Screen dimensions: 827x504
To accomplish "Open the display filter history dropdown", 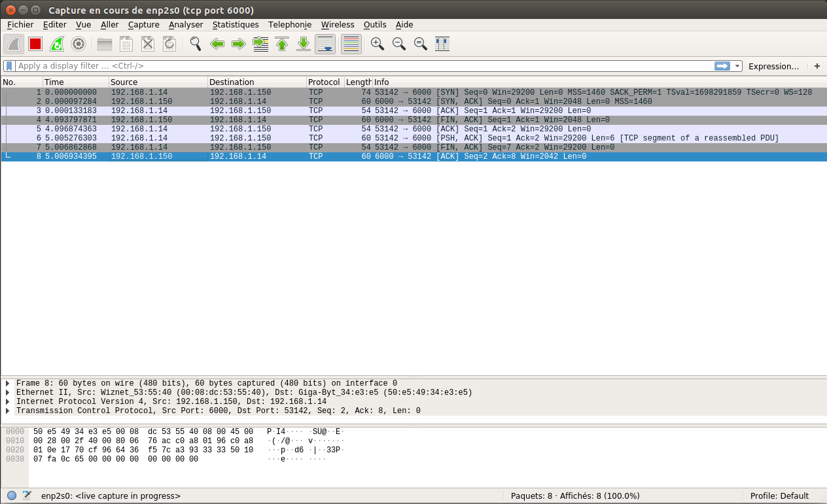I will coord(737,66).
